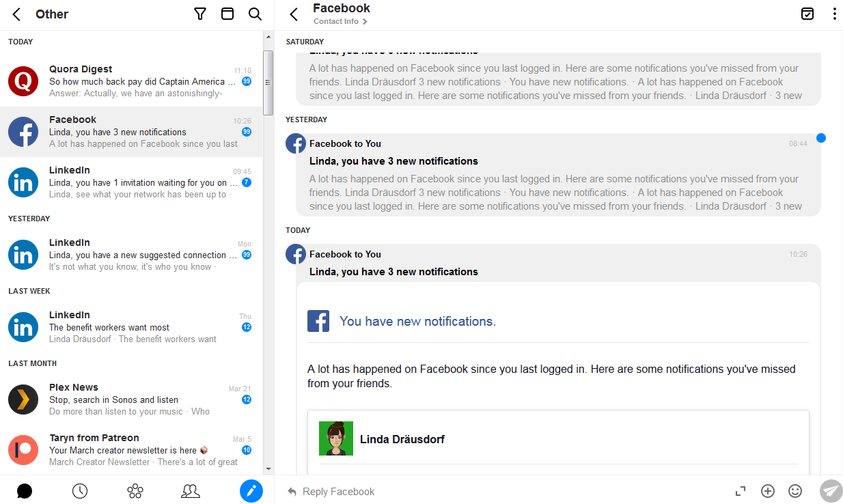Click the reply arrow icon beside Reply Facebook

(292, 491)
